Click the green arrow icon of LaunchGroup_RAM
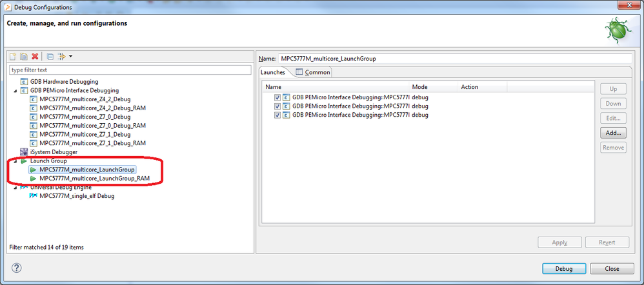 (x=34, y=179)
